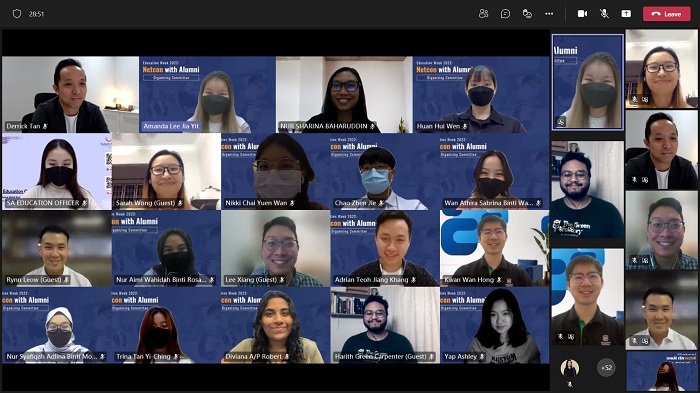Toggle the camera on or off

583,14
